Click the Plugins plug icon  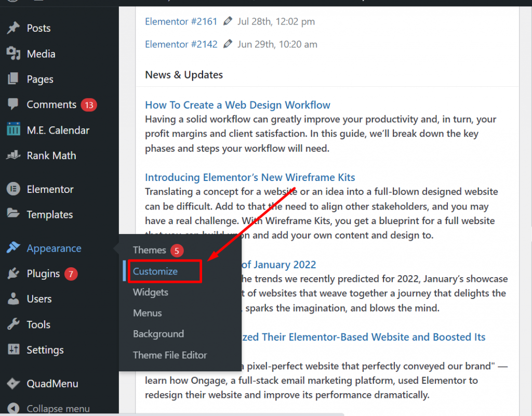[x=13, y=274]
